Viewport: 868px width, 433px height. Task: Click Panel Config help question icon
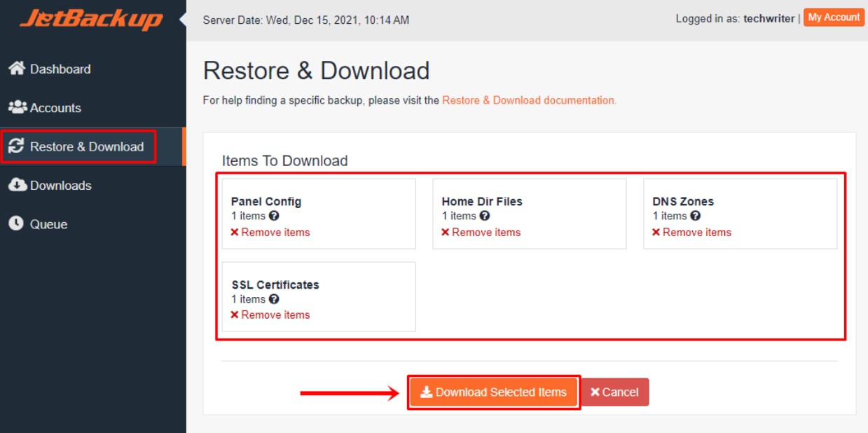(x=274, y=216)
